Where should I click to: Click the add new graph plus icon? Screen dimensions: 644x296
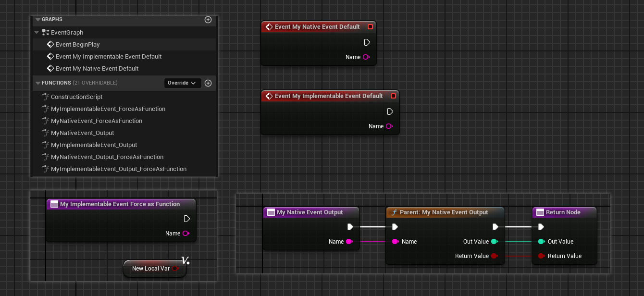coord(208,20)
